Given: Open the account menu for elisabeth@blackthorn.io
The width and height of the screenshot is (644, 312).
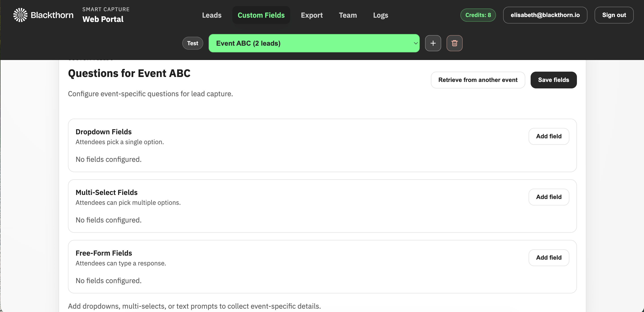Looking at the screenshot, I should [545, 15].
